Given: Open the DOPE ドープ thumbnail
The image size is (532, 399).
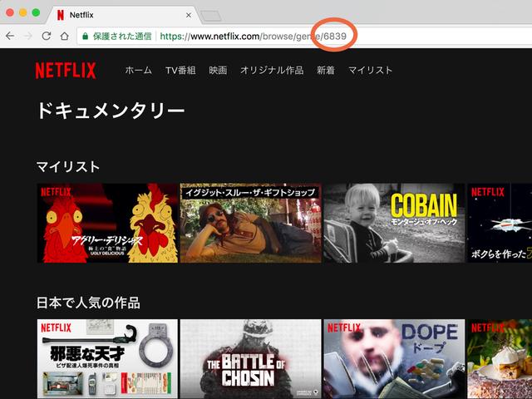Looking at the screenshot, I should [x=394, y=358].
